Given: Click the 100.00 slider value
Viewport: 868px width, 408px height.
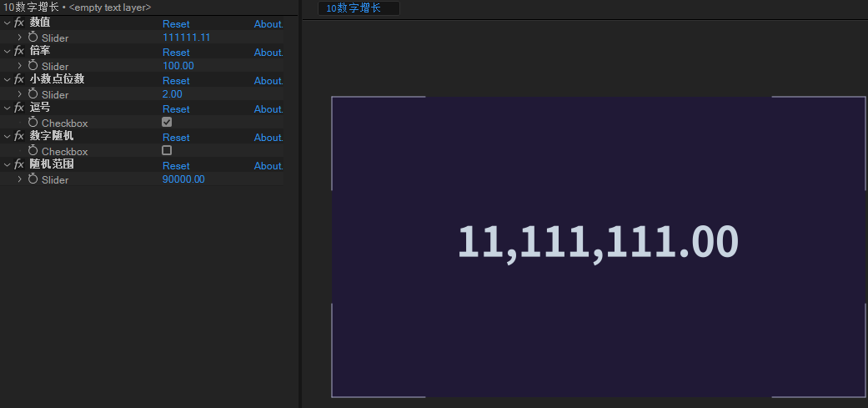Looking at the screenshot, I should [x=178, y=65].
